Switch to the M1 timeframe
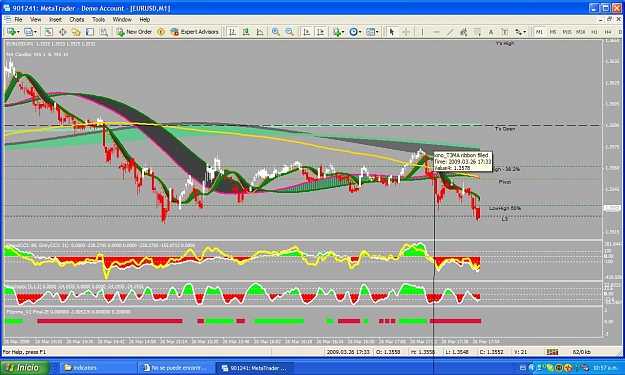Image resolution: width=625 pixels, height=375 pixels. click(x=539, y=32)
